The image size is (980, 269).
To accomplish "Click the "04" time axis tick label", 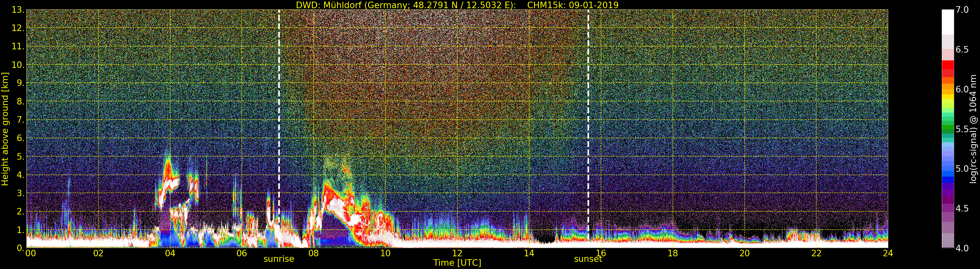I will tap(170, 253).
